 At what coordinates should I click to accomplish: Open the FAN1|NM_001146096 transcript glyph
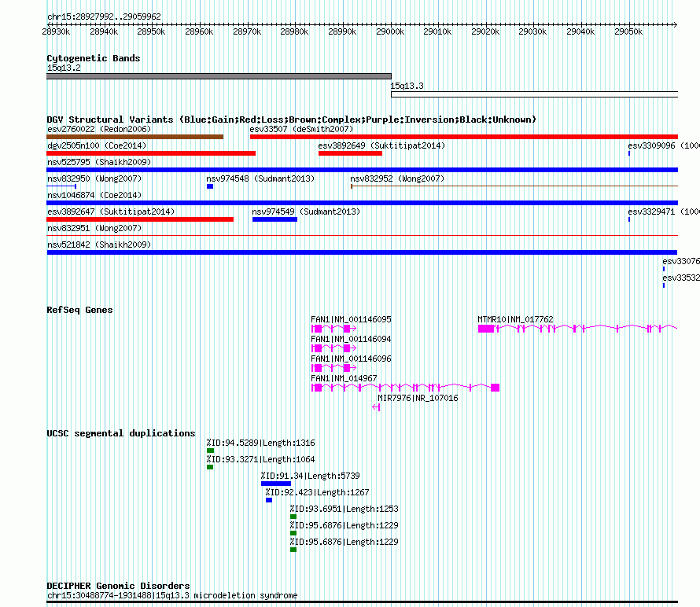point(333,368)
